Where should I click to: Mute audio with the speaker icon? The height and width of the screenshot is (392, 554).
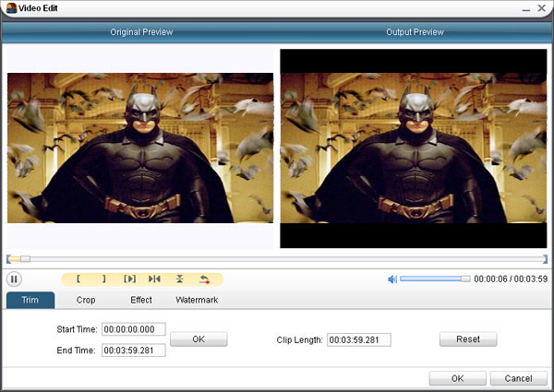pyautogui.click(x=392, y=279)
